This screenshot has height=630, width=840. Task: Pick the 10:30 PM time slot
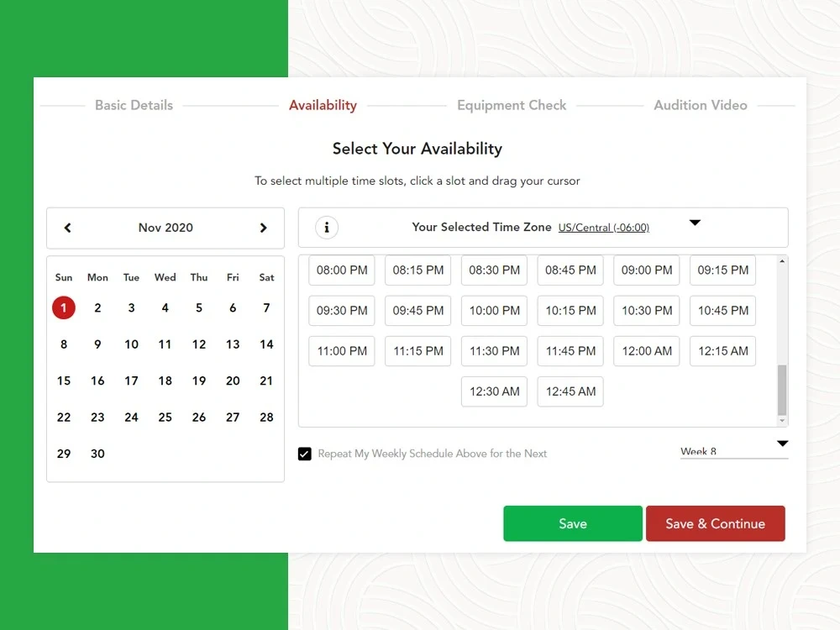646,311
